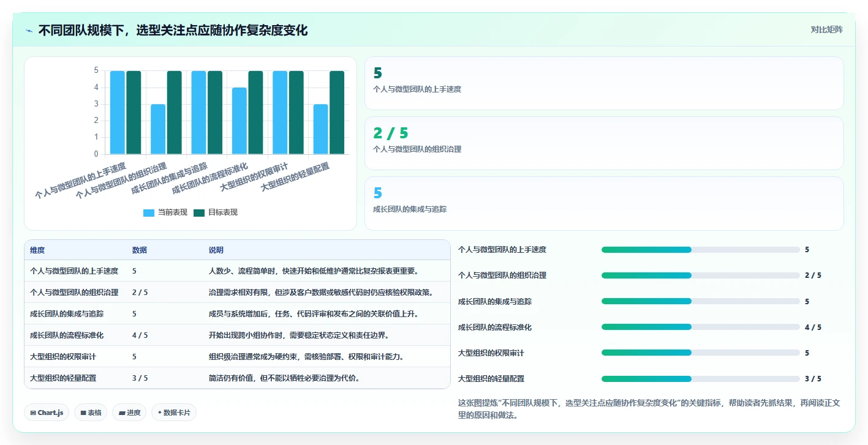Click table cell 个人与微型团队的组织治理
This screenshot has width=868, height=445.
point(74,292)
